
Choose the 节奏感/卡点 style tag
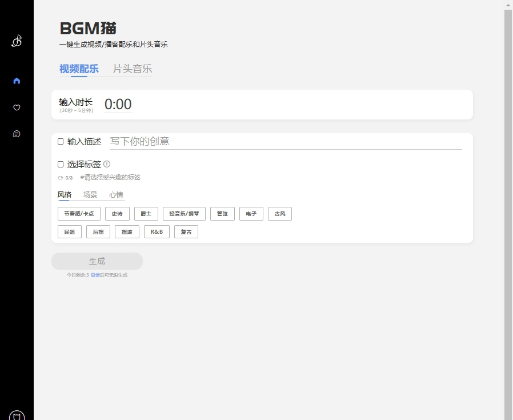(79, 214)
